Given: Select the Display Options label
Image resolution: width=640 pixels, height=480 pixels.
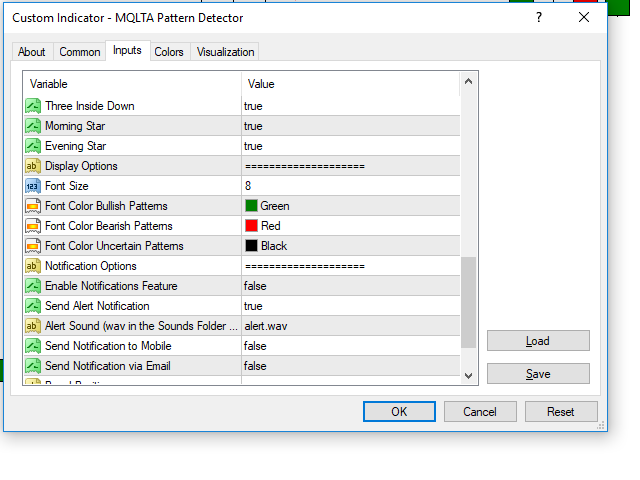Looking at the screenshot, I should pos(81,166).
